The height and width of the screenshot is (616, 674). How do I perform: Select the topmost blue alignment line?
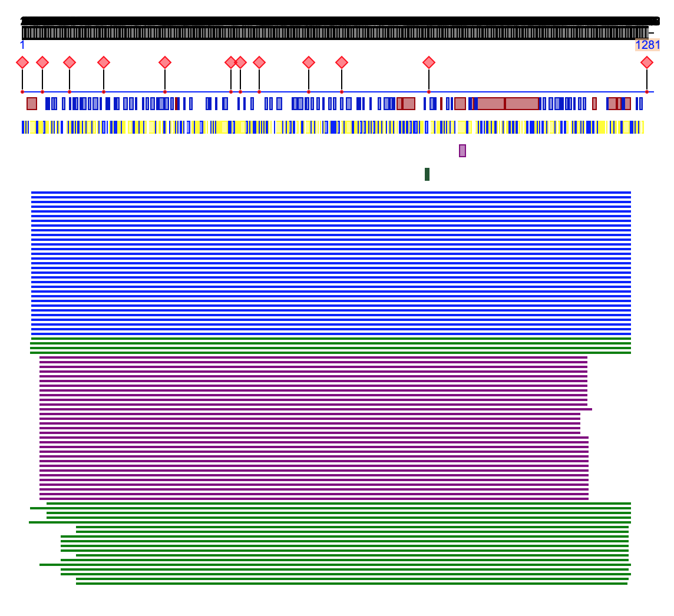[x=330, y=193]
